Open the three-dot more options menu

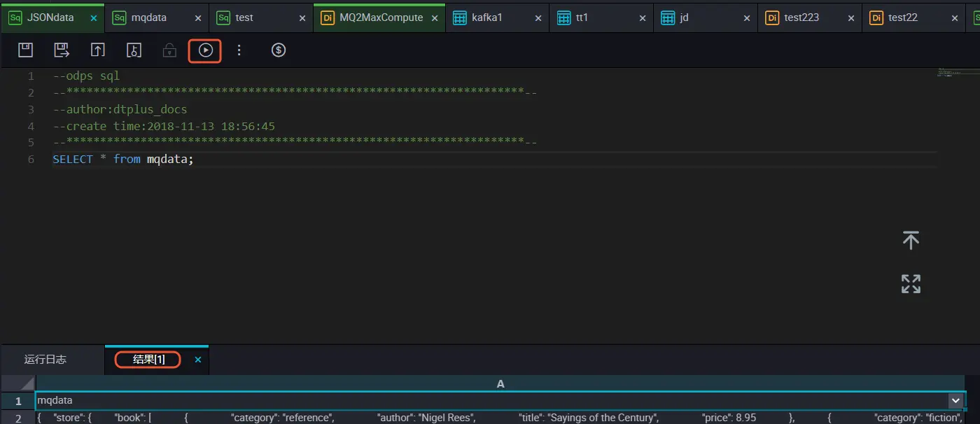[x=239, y=50]
